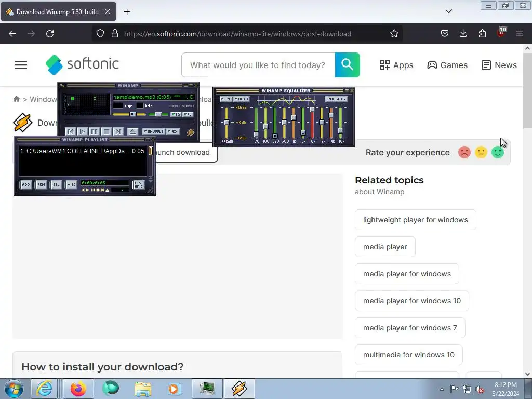This screenshot has width=532, height=399.
Task: Go back to the previous page in Firefox
Action: (12, 34)
